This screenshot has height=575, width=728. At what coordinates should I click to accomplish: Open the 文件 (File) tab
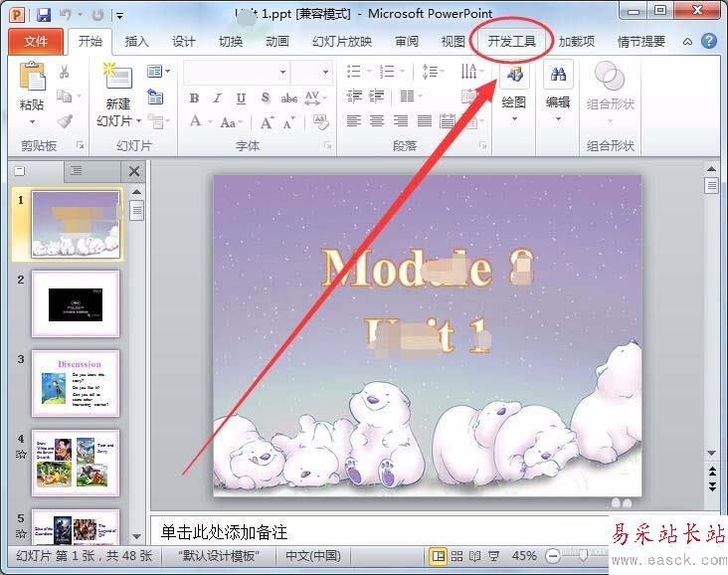click(x=36, y=42)
